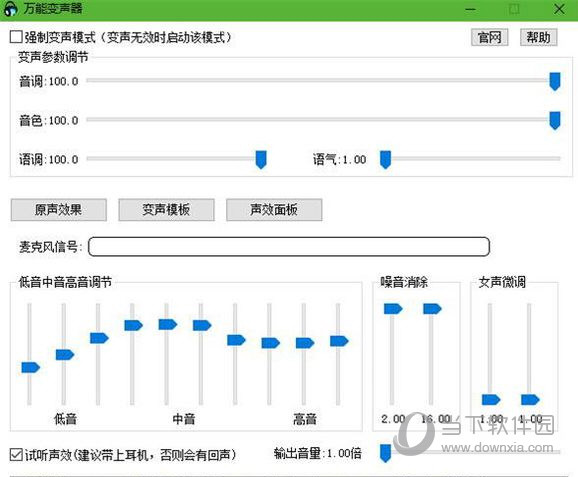
Task: Click the 女声微调 group title
Action: point(502,282)
